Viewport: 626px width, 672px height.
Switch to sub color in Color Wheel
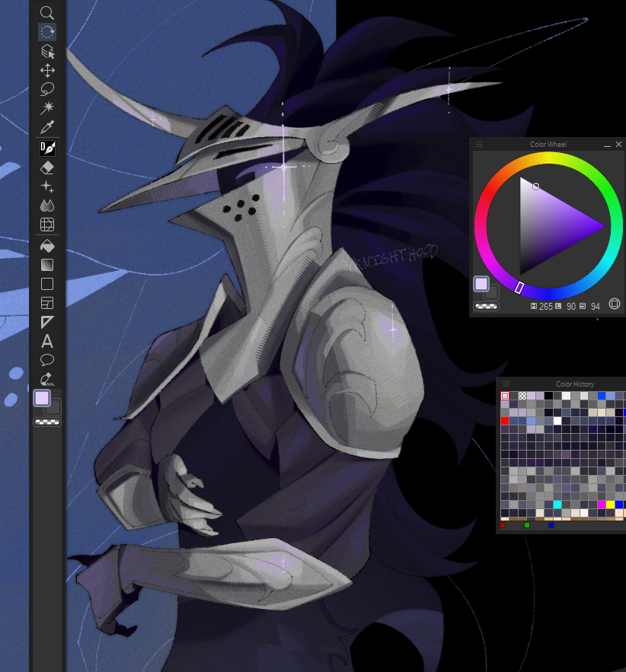492,292
